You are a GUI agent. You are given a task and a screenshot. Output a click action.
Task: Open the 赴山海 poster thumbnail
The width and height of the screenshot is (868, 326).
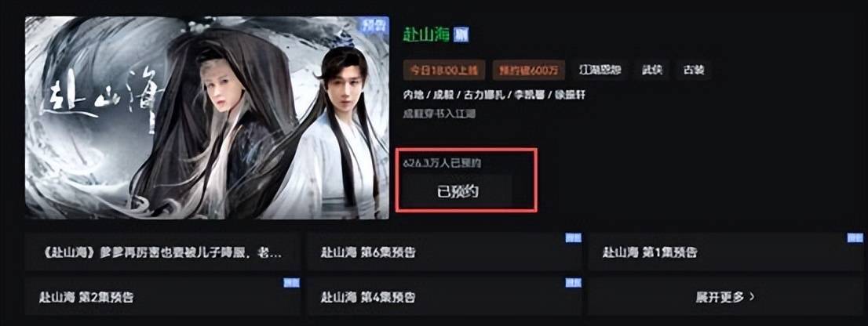[x=207, y=117]
